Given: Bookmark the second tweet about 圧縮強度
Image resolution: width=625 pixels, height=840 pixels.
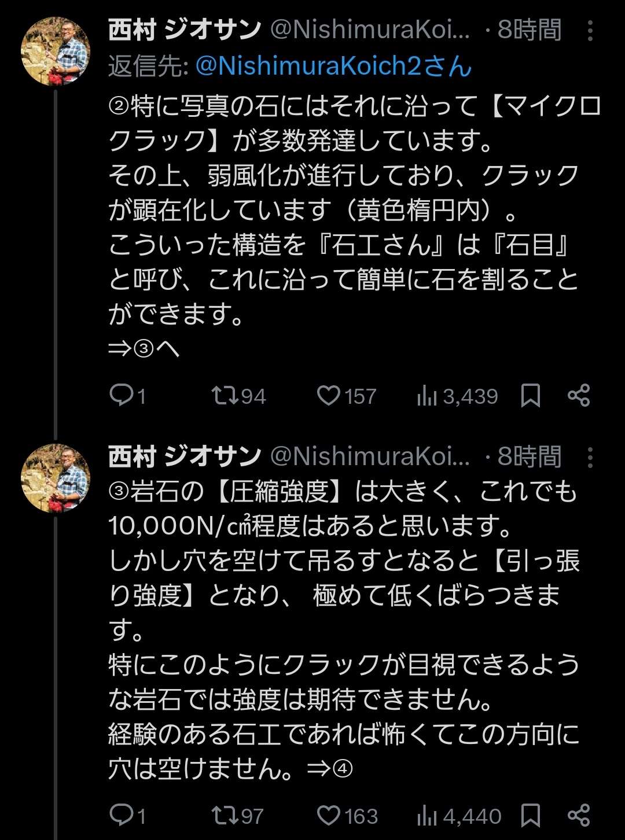Looking at the screenshot, I should click(531, 815).
